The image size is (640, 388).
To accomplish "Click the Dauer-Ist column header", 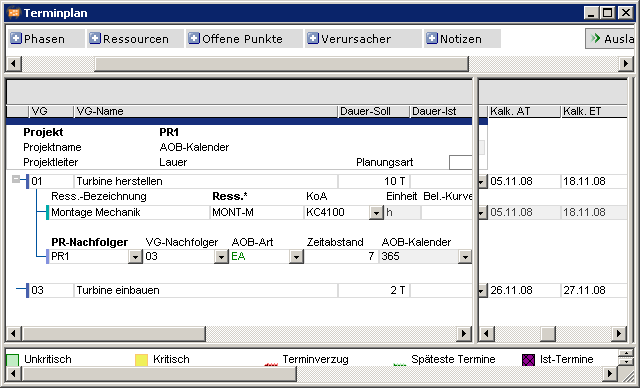I will [x=441, y=111].
